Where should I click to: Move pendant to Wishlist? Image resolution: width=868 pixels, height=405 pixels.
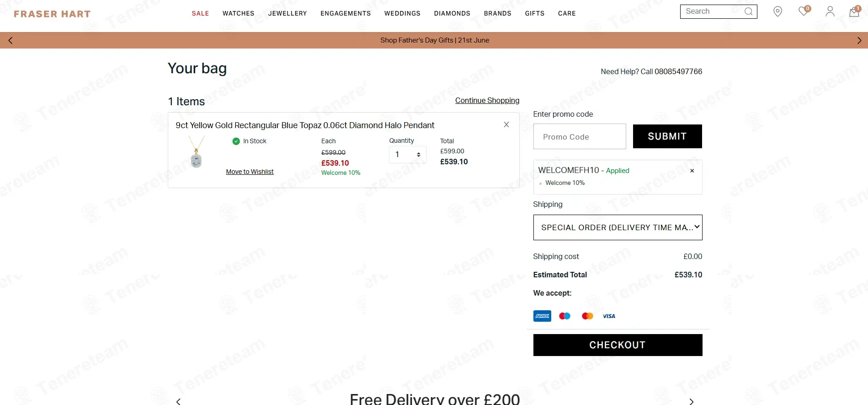click(250, 172)
